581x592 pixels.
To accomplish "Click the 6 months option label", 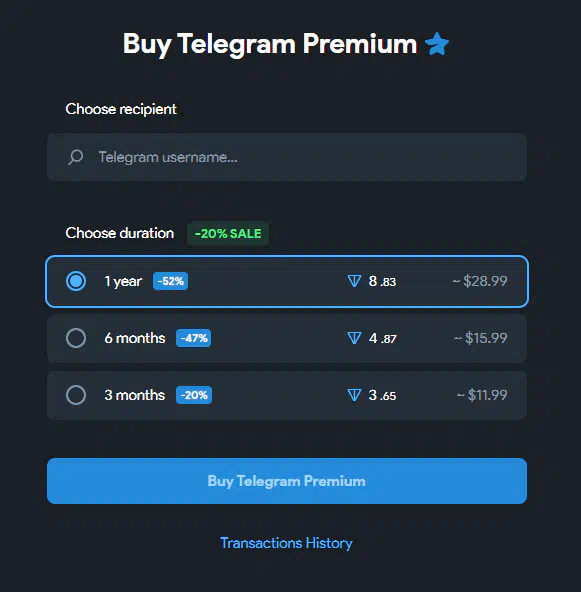I will pos(135,338).
